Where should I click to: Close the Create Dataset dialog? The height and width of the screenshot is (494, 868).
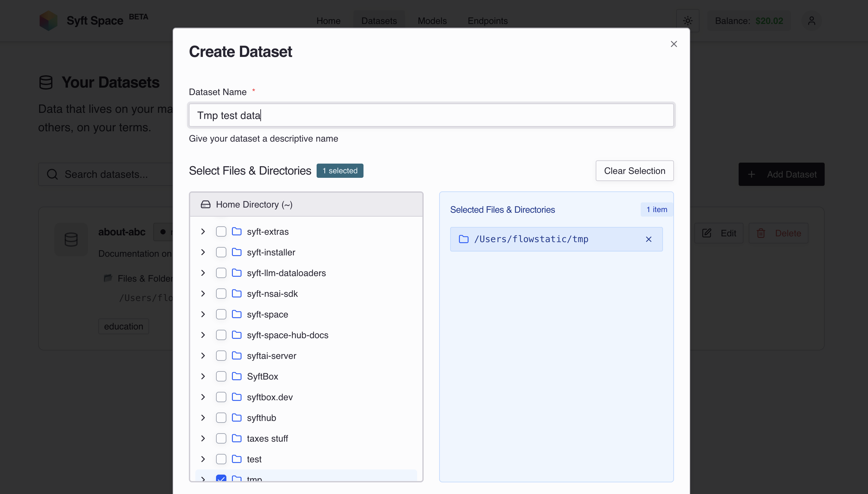(674, 44)
